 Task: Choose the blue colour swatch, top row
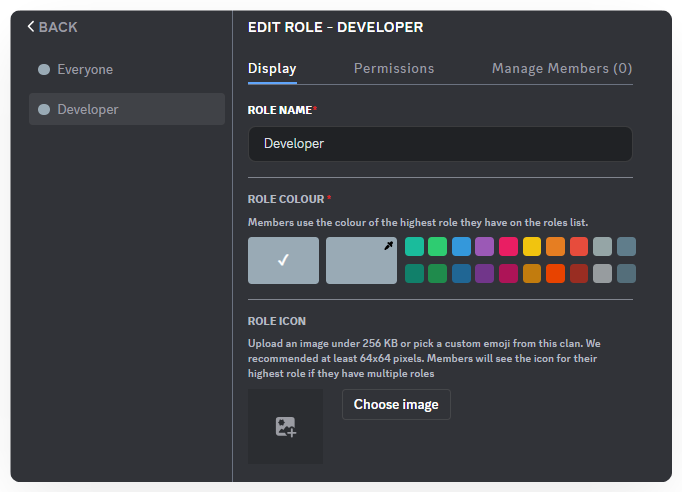(x=461, y=247)
